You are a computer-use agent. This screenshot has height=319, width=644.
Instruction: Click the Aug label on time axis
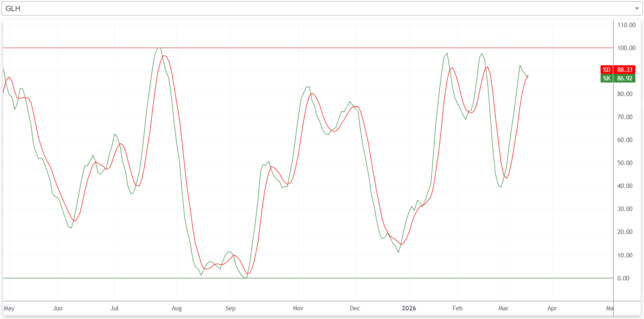[x=177, y=308]
